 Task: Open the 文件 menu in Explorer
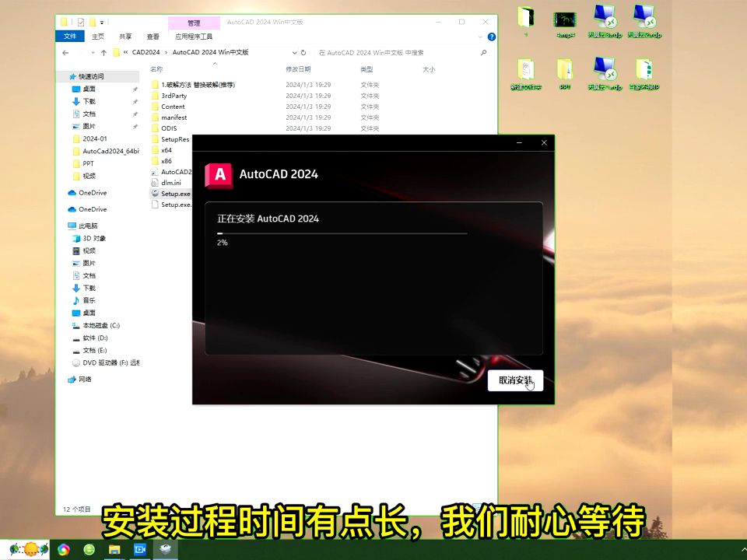click(69, 36)
